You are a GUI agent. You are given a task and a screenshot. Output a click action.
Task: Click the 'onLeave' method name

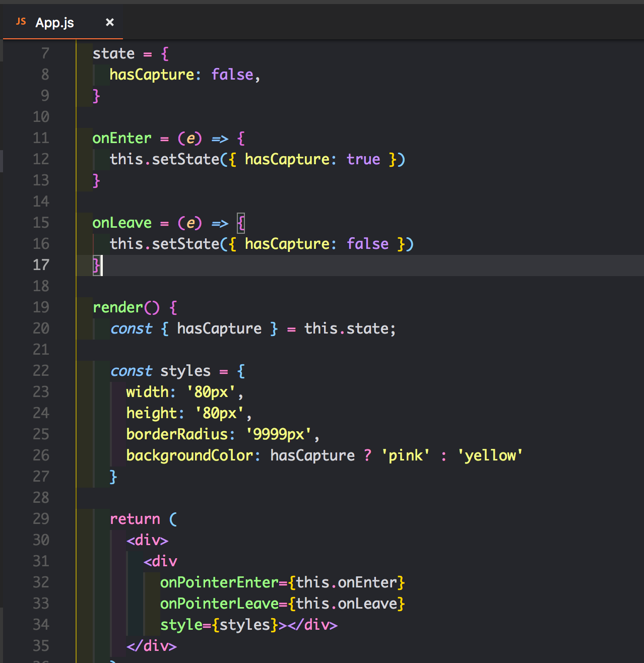122,223
